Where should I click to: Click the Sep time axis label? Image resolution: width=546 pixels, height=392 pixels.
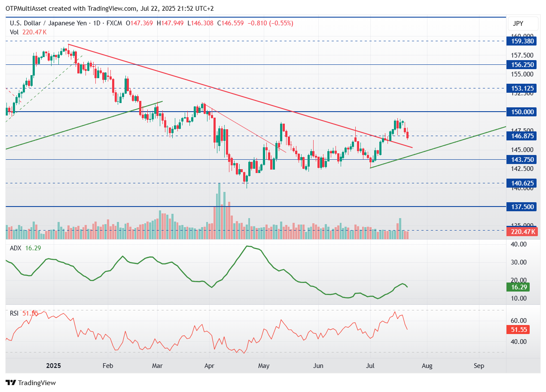point(479,366)
